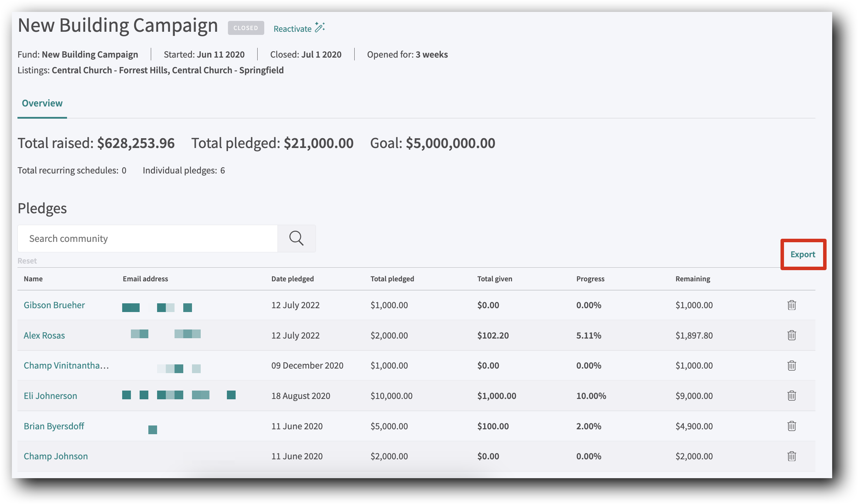Open Gibson Brueher's profile link
Viewport: 858px width, 504px height.
click(54, 305)
